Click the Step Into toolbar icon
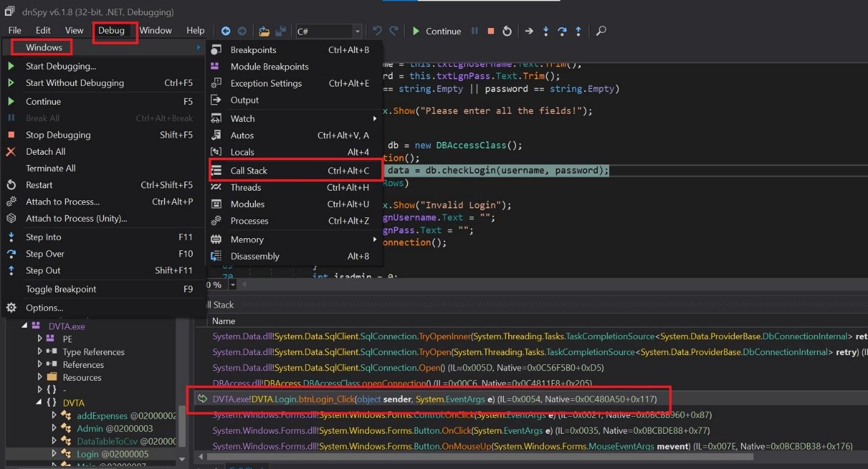The width and height of the screenshot is (868, 469). point(545,30)
